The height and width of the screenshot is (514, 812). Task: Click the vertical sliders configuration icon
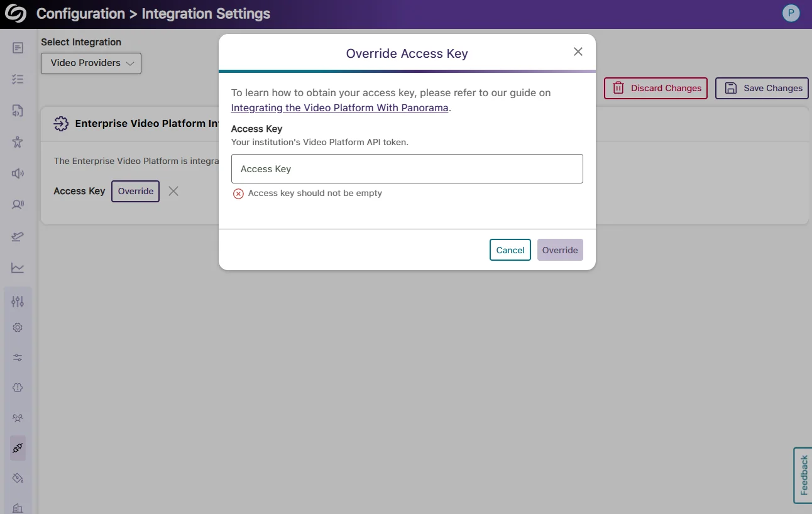18,302
